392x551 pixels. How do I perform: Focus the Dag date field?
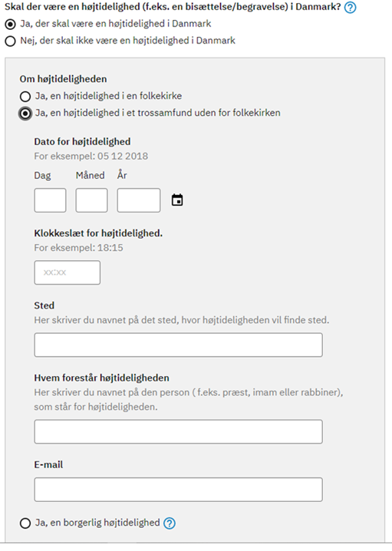click(x=50, y=200)
